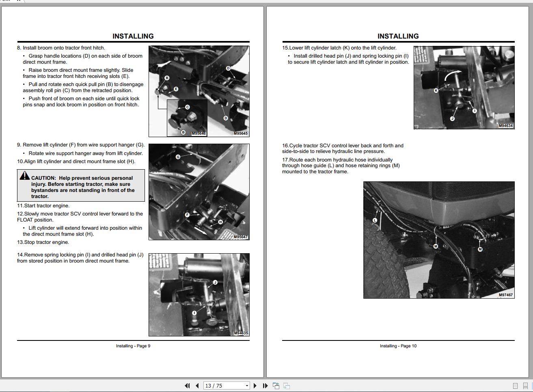Screen dimensions: 533x392
Task: Go to the previous page
Action: (x=197, y=386)
